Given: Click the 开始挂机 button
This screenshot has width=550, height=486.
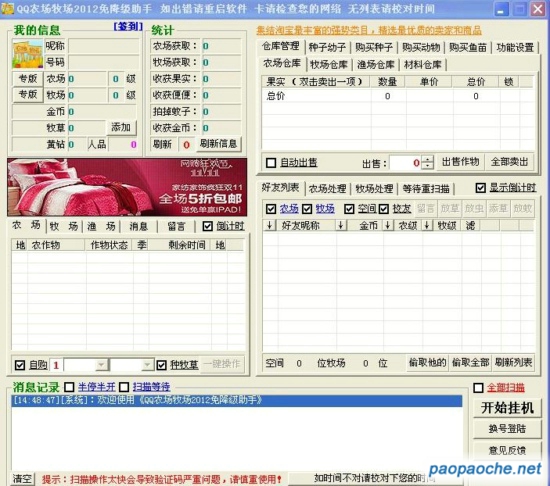Looking at the screenshot, I should 507,408.
